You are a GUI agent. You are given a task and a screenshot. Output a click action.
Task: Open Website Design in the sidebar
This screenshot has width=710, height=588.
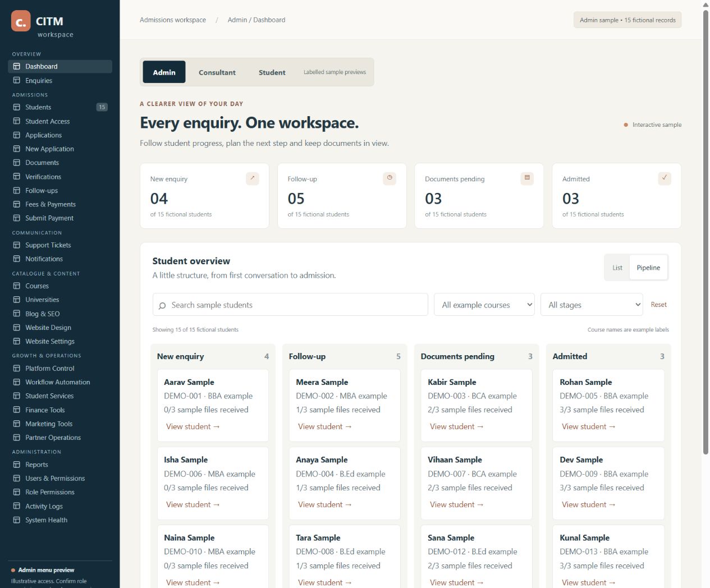60,328
